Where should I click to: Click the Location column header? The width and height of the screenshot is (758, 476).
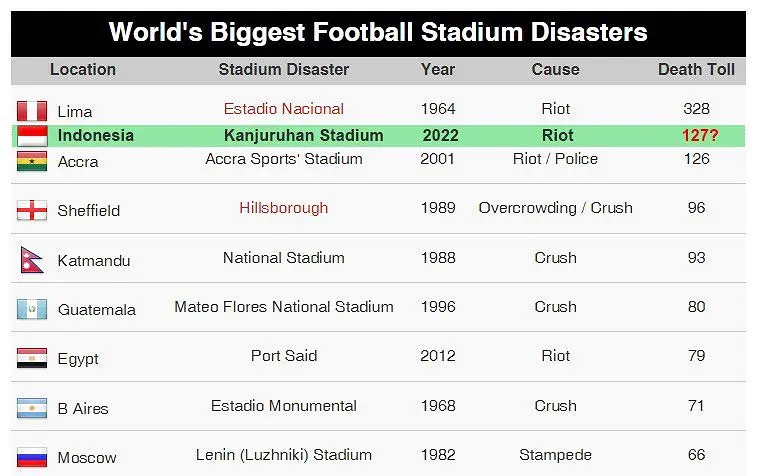83,70
